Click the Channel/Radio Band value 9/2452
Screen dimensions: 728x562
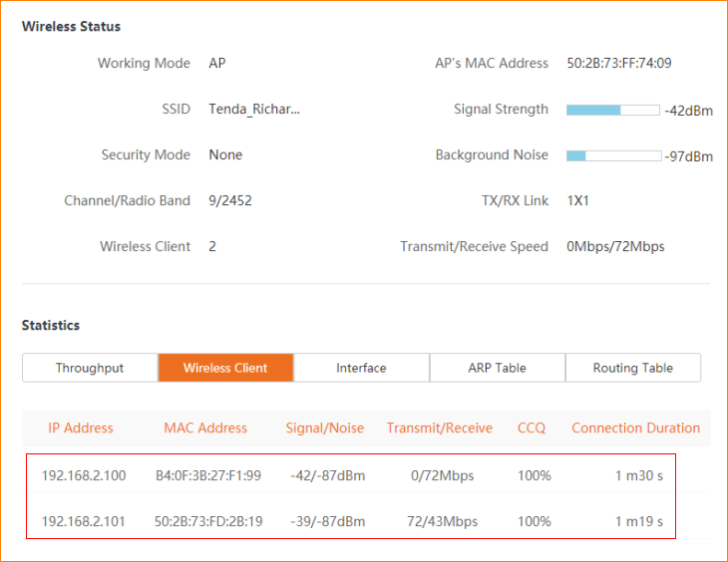[230, 200]
